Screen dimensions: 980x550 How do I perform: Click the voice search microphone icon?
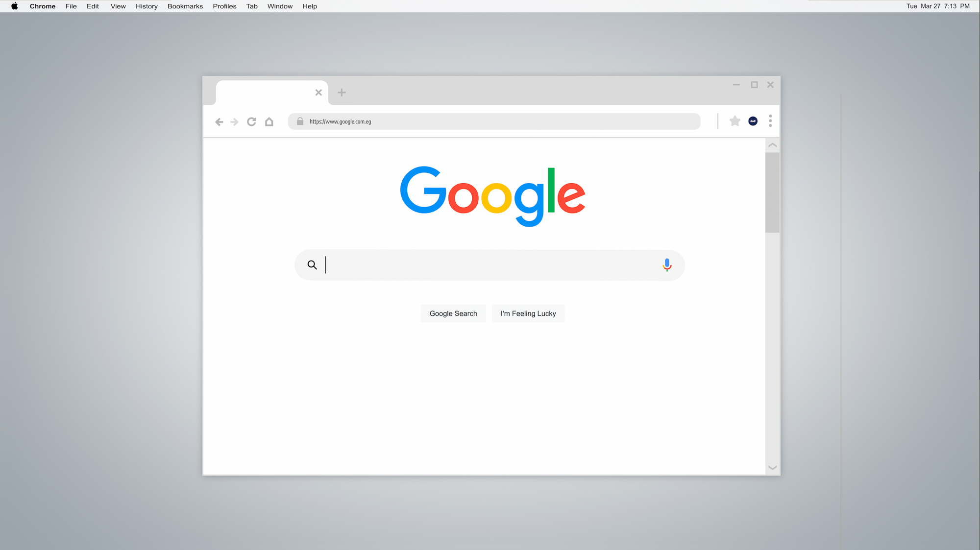coord(666,264)
